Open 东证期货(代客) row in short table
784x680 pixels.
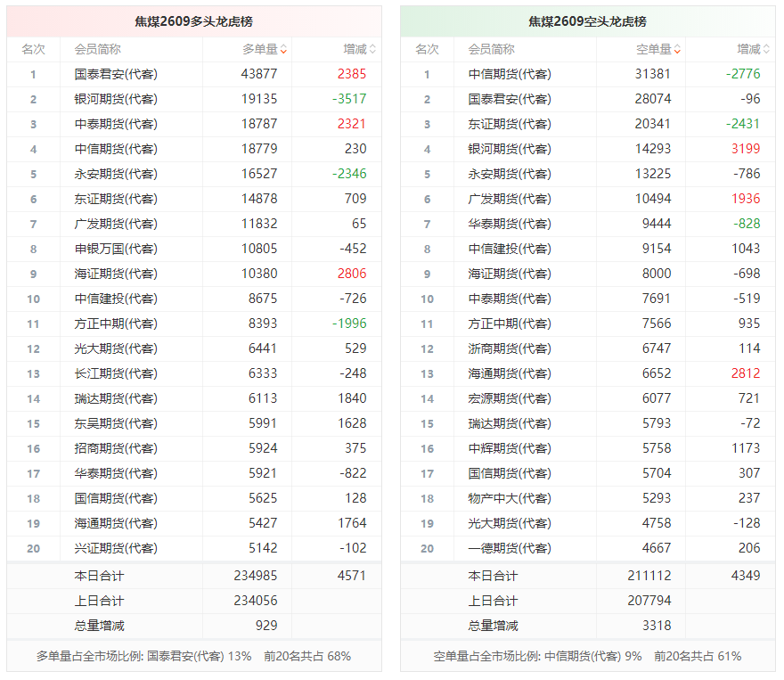point(587,124)
